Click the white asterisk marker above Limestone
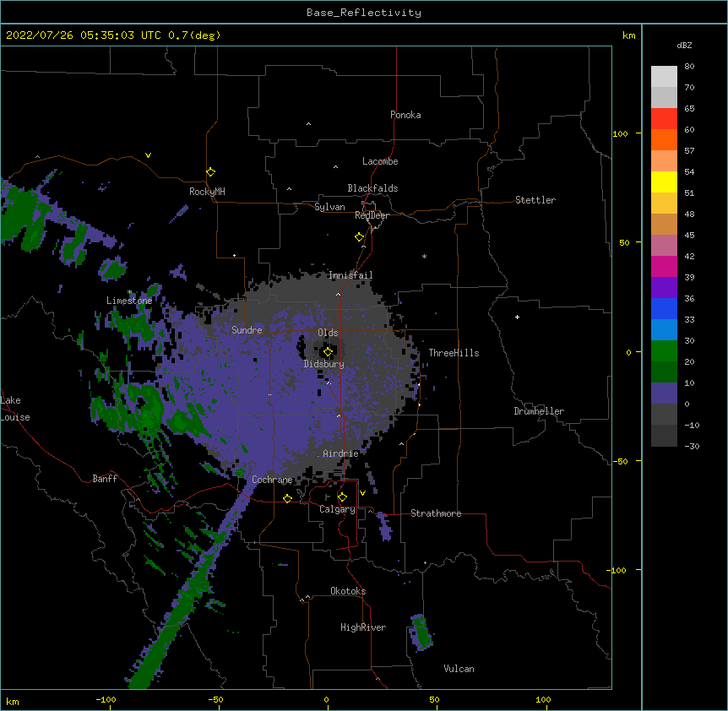 (x=129, y=292)
